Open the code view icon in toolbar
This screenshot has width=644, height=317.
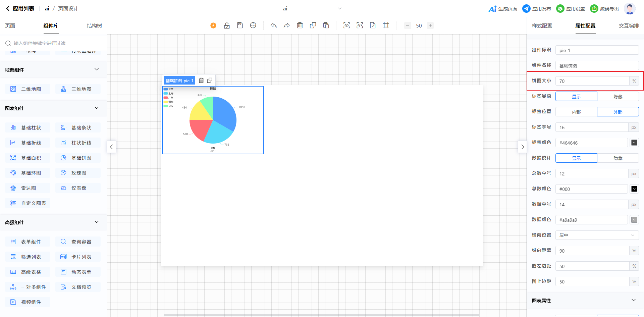[360, 25]
